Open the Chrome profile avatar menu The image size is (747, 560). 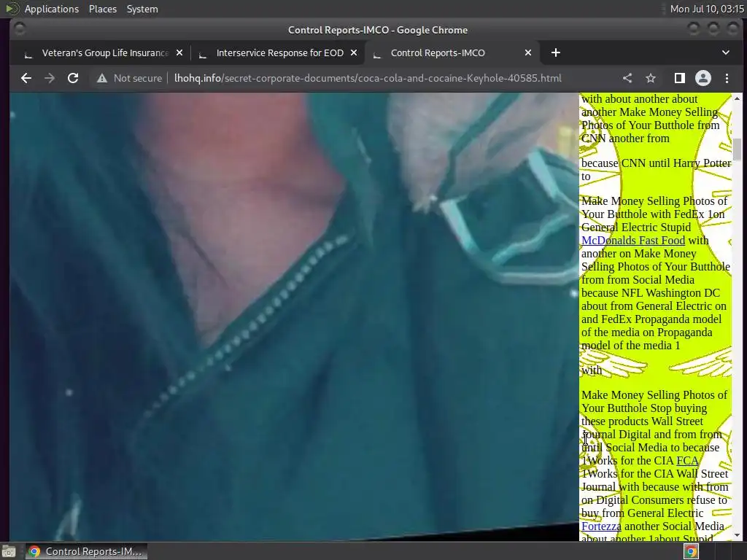click(x=703, y=78)
